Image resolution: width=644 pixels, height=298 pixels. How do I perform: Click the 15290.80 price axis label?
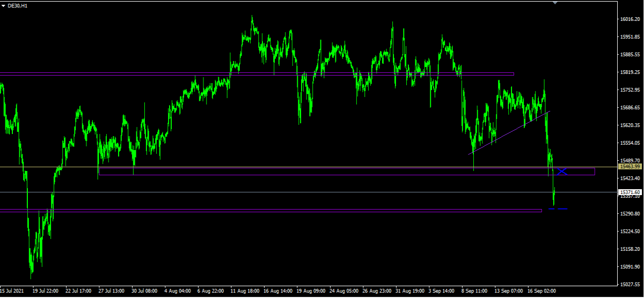pos(630,214)
